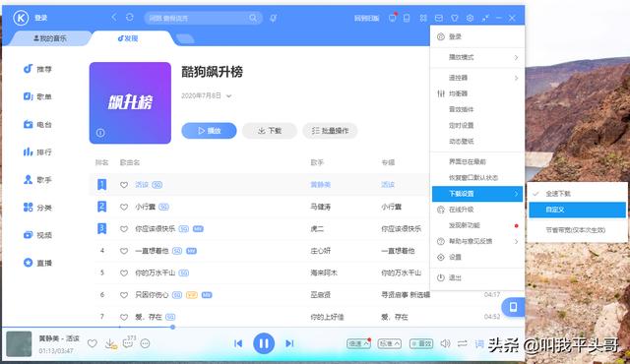Open the mail messages icon in the header

439,18
